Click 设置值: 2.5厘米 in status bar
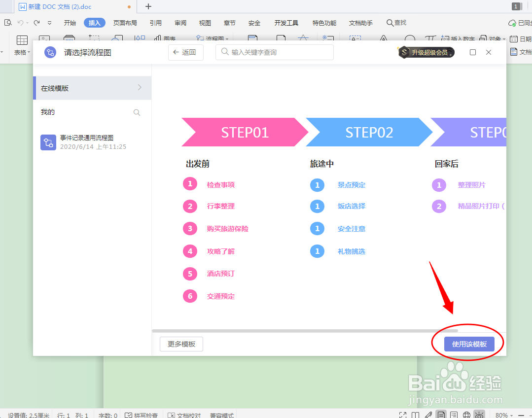The image size is (532, 418). (x=29, y=415)
